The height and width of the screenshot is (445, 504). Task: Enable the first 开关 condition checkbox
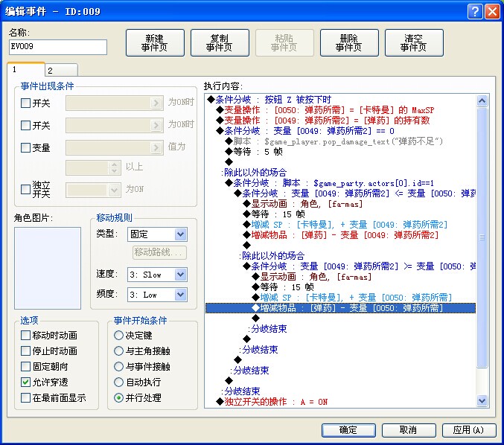pyautogui.click(x=25, y=103)
